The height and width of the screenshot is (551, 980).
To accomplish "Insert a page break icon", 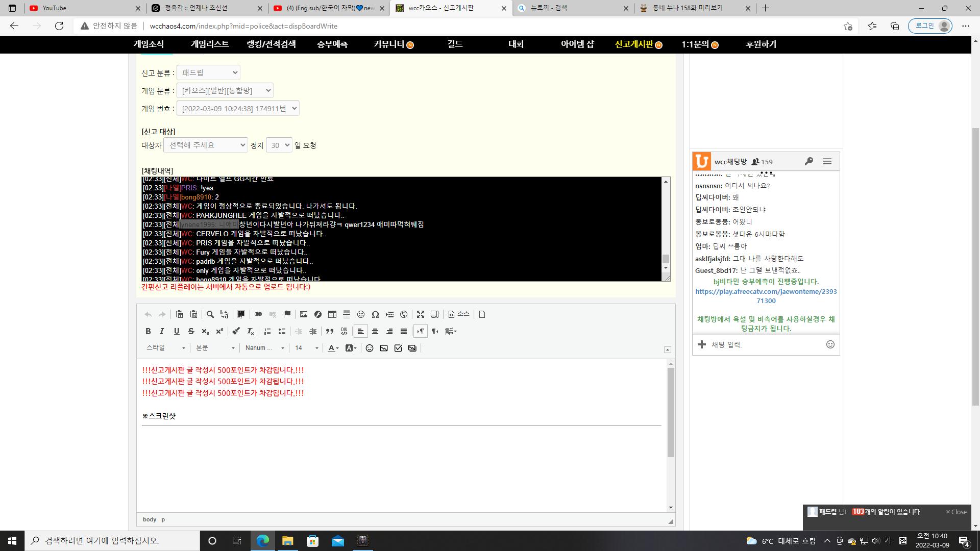I will coord(389,314).
